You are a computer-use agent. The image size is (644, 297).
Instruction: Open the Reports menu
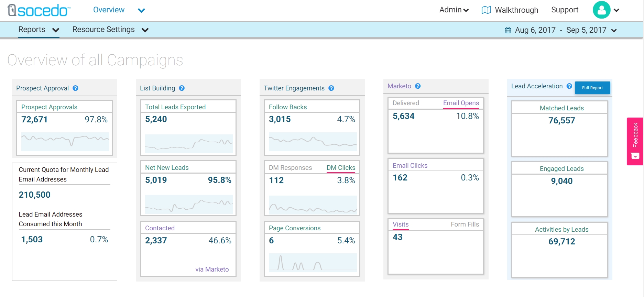32,30
